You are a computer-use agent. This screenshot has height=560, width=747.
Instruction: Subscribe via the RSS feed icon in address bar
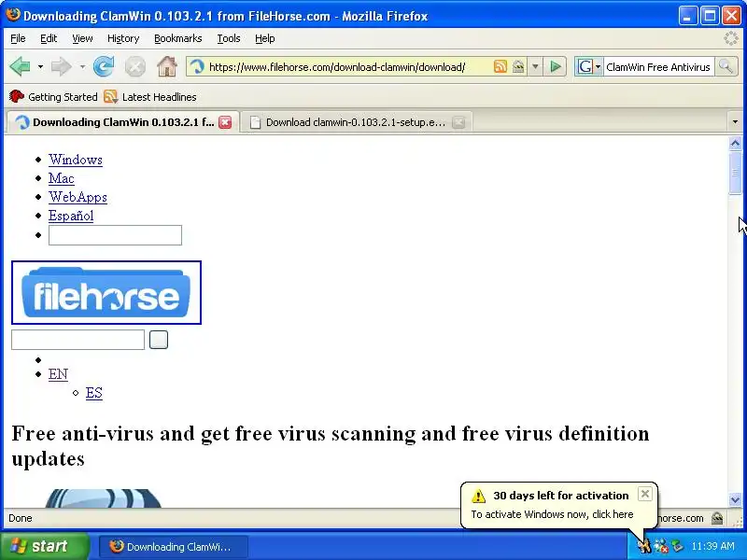500,66
